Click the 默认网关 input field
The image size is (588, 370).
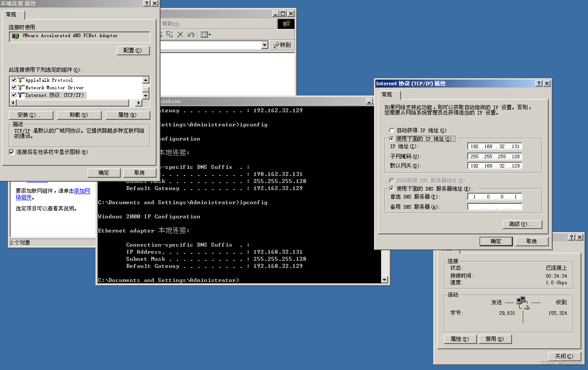tap(495, 166)
